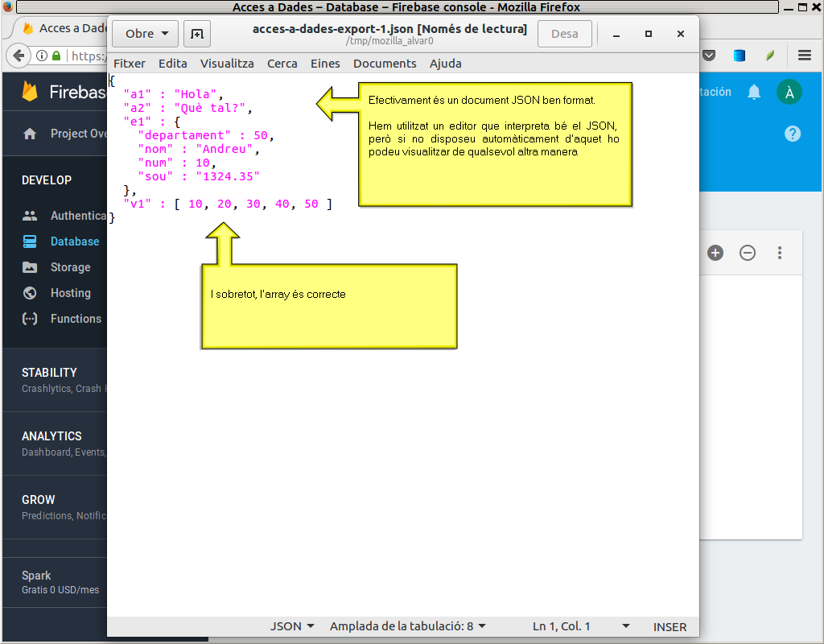Open Functions in Firebase sidebar
824x644 pixels.
(76, 319)
